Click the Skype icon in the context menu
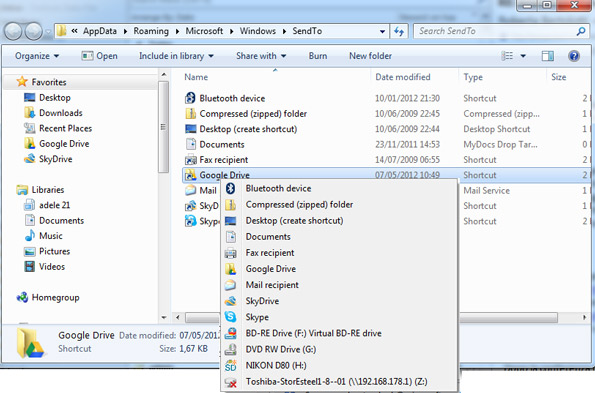The height and width of the screenshot is (393, 595). 230,317
